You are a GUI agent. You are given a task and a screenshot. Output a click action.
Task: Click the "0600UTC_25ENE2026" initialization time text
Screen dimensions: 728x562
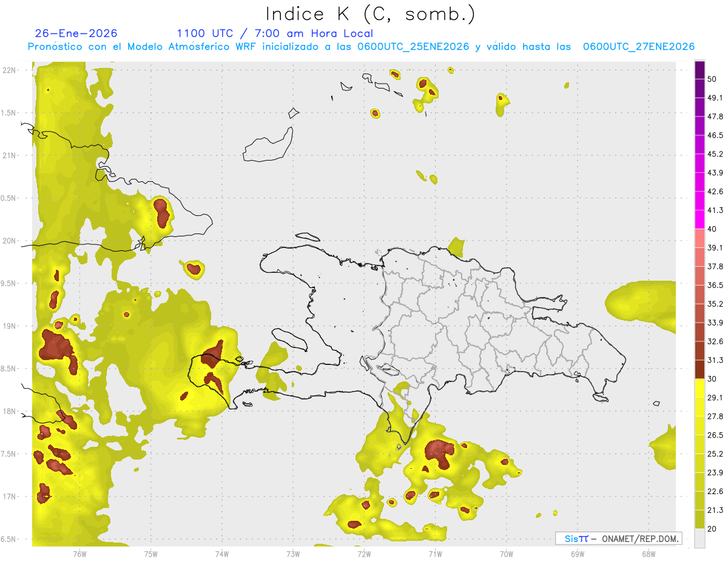point(413,47)
